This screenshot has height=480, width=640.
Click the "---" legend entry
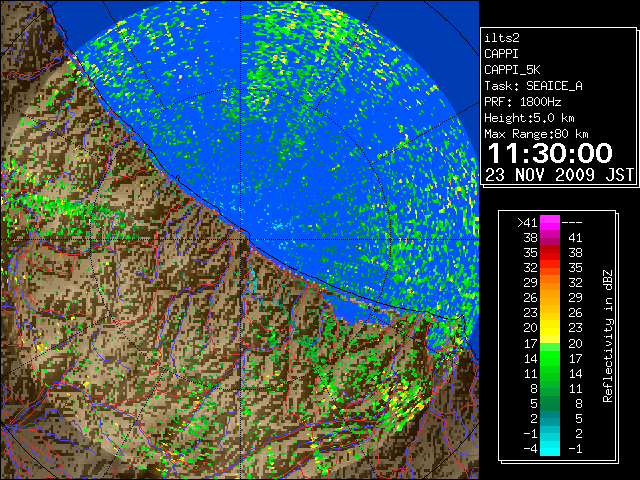(x=572, y=222)
